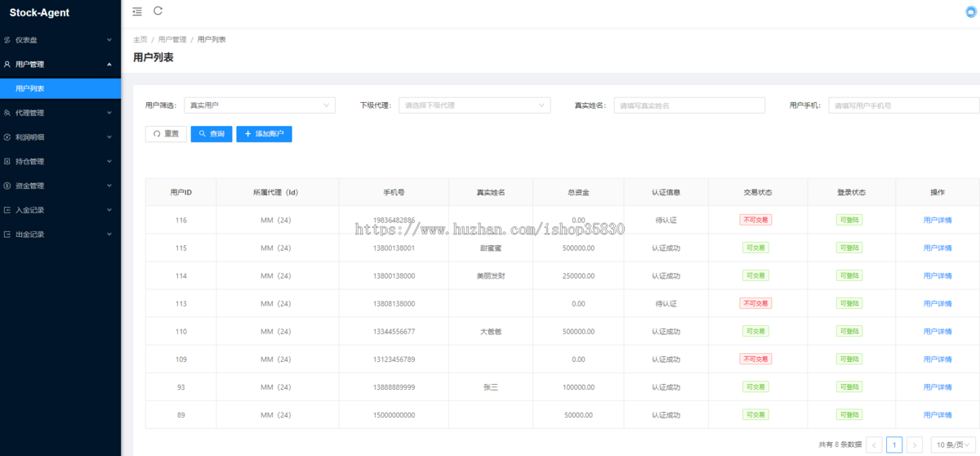980x456 pixels.
Task: Click the amount 250000.00 cell
Action: 578,275
